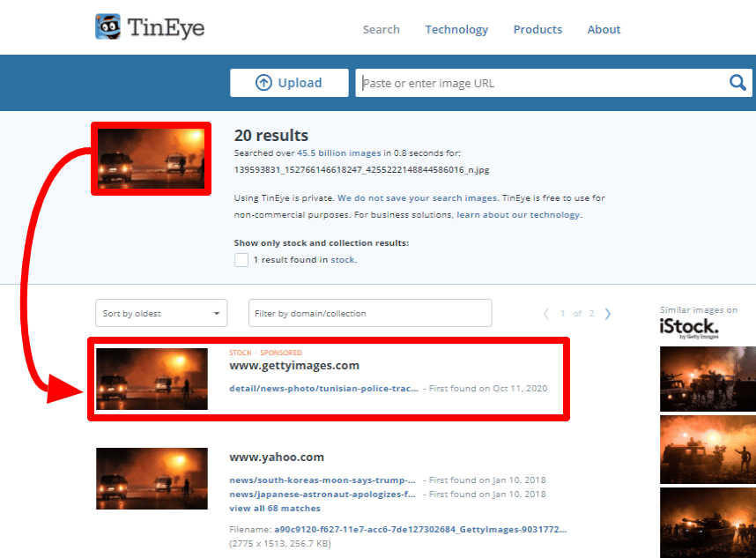Open third iStock similar image with tank
Screen dimensions: 756x558
point(708,523)
